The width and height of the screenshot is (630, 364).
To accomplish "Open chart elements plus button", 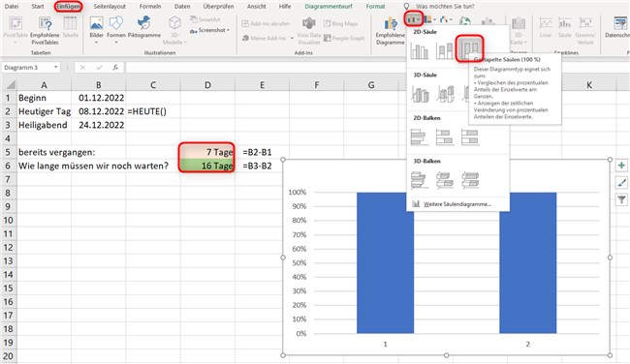I will coord(621,166).
